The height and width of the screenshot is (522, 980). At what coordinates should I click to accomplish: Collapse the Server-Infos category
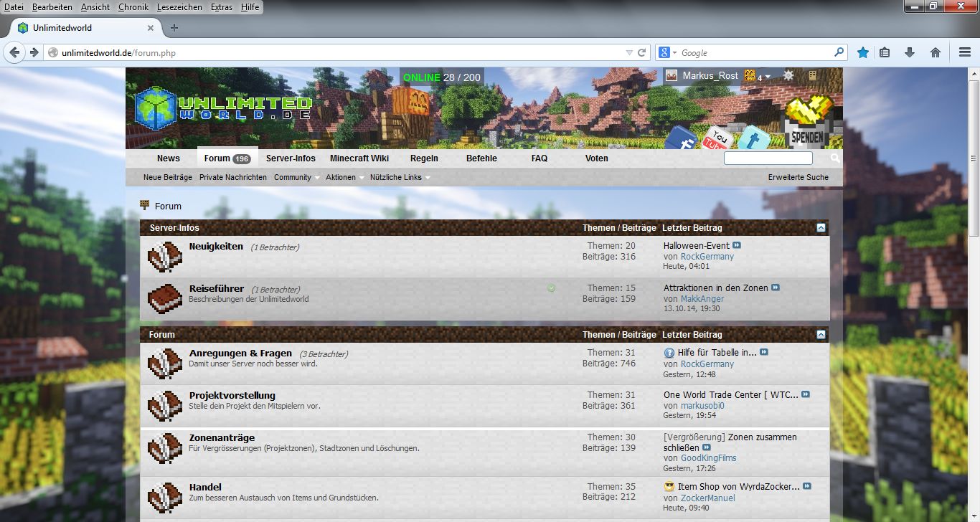pos(821,228)
